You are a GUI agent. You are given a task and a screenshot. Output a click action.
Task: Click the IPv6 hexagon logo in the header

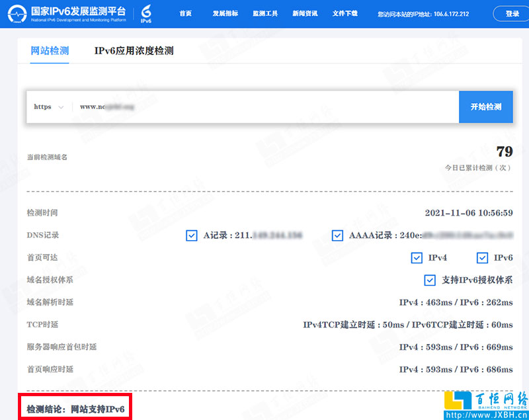coord(145,13)
